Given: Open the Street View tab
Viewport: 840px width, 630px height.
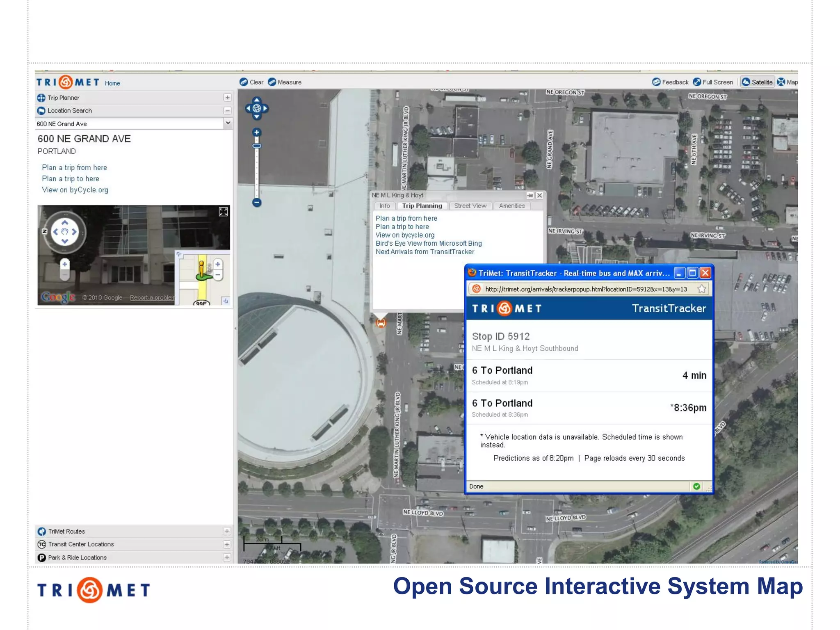Looking at the screenshot, I should [x=470, y=206].
